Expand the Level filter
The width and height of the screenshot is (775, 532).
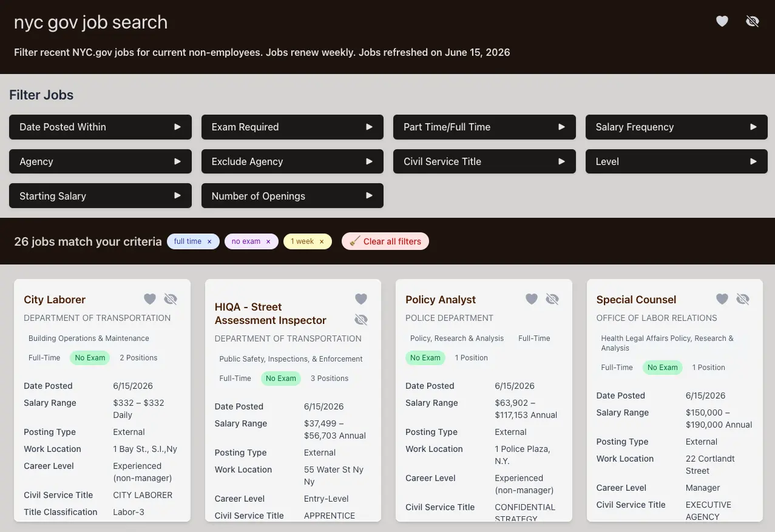tap(677, 161)
